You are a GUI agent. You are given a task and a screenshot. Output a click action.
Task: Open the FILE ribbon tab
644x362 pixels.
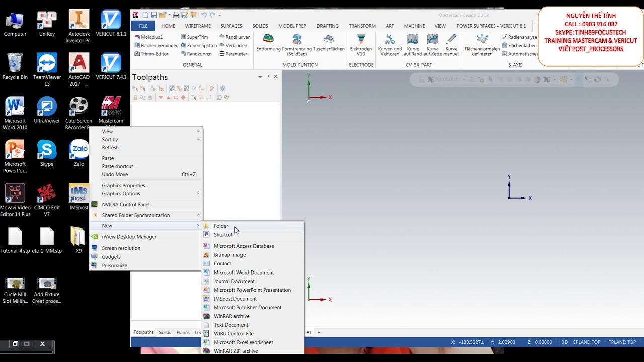tap(143, 26)
